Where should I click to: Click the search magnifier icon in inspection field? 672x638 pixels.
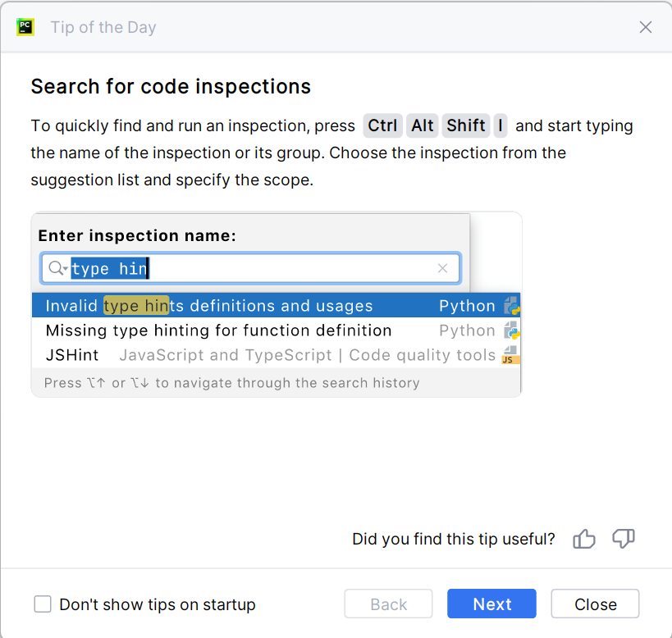57,268
